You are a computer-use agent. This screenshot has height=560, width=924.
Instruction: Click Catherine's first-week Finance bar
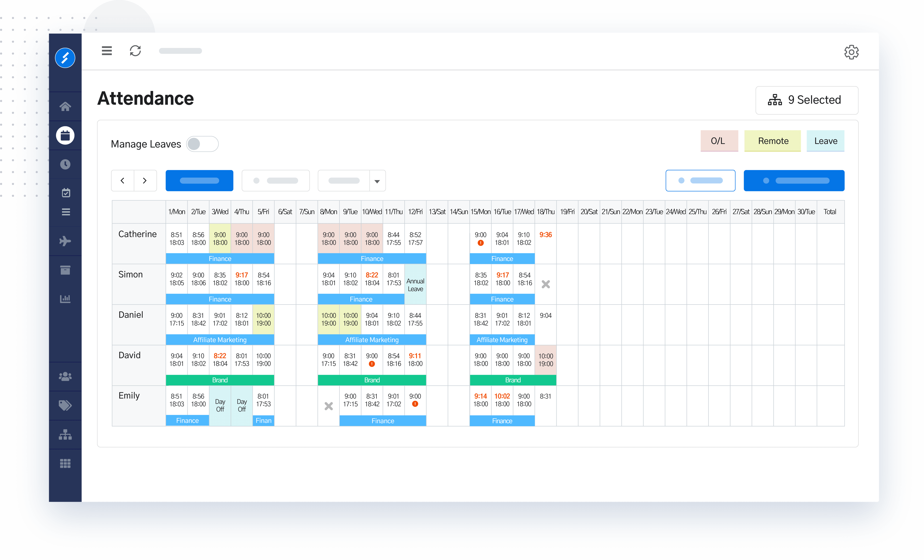point(220,259)
